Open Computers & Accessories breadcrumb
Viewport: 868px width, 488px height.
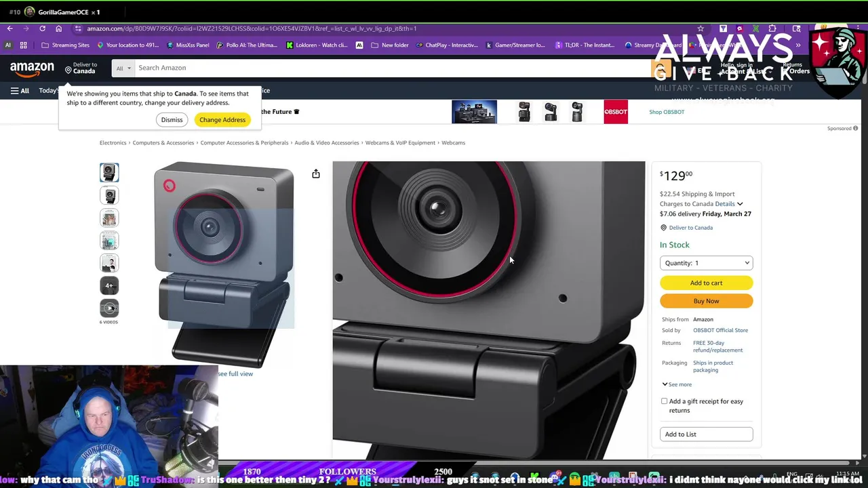click(163, 143)
